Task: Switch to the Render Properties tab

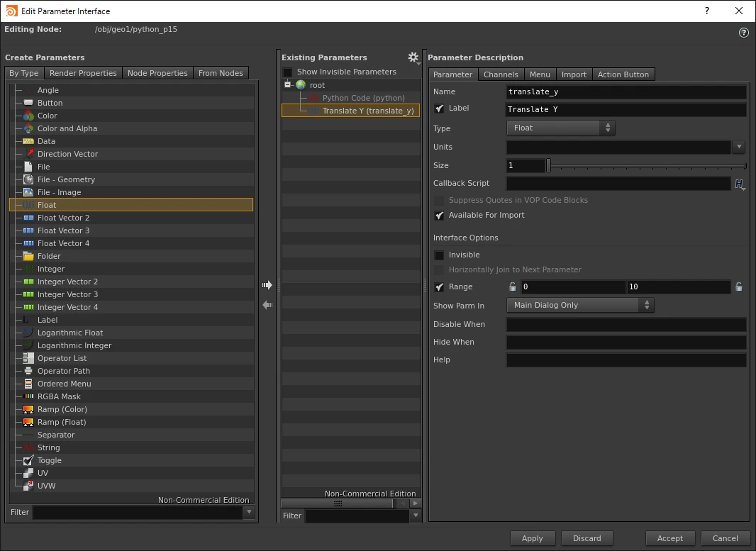Action: (x=83, y=73)
